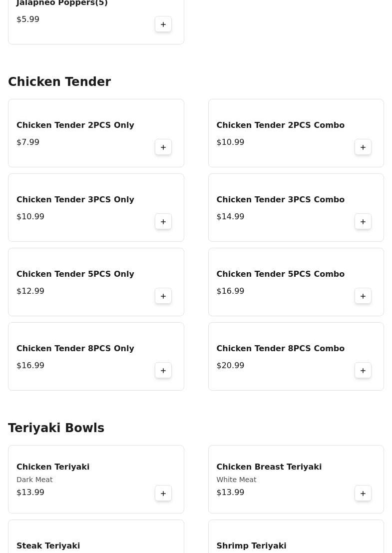Open the Chicken Tender 8PCS Combo item title

[280, 349]
